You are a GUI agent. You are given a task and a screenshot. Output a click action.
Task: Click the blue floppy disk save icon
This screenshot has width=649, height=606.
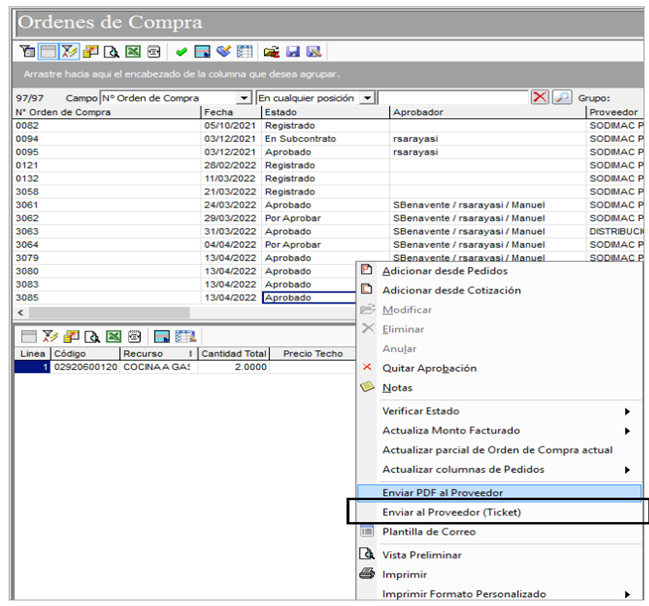293,52
